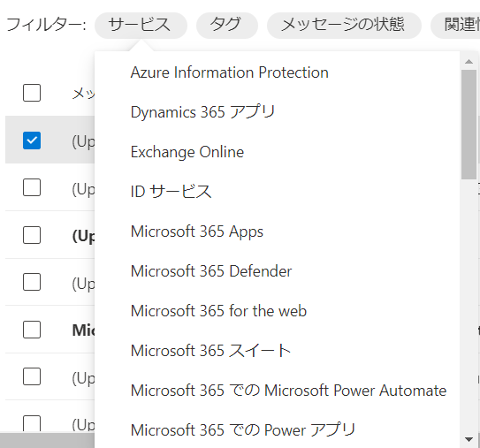The width and height of the screenshot is (480, 448).
Task: Click the dropdown list scrollbar thumb
Action: click(469, 125)
